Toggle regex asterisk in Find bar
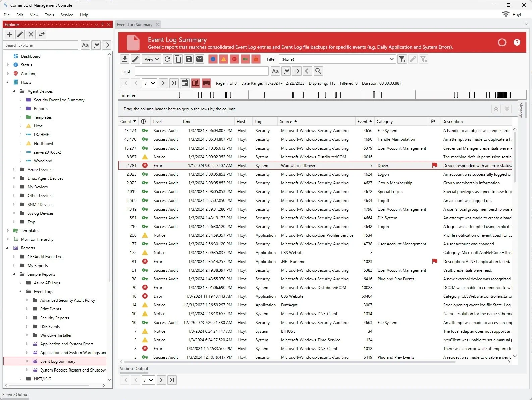532x400 pixels. click(286, 71)
